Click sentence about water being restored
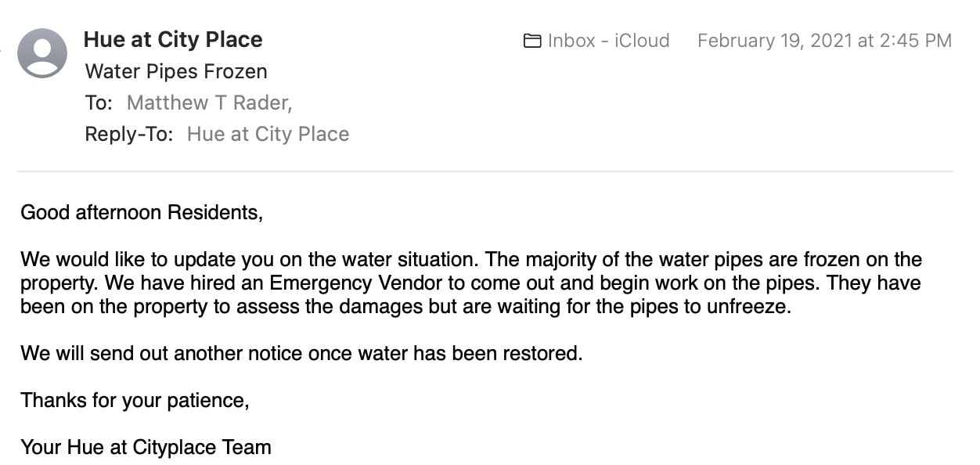Image resolution: width=980 pixels, height=465 pixels. [301, 353]
